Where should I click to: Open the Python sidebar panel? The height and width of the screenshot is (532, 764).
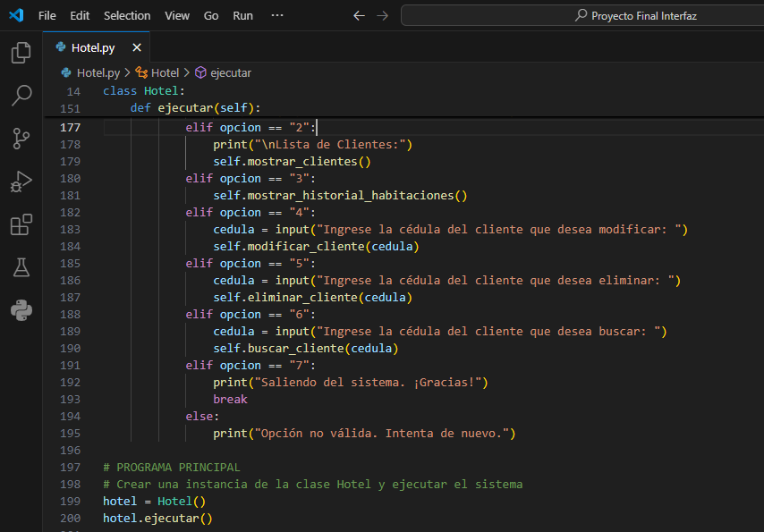click(x=21, y=310)
